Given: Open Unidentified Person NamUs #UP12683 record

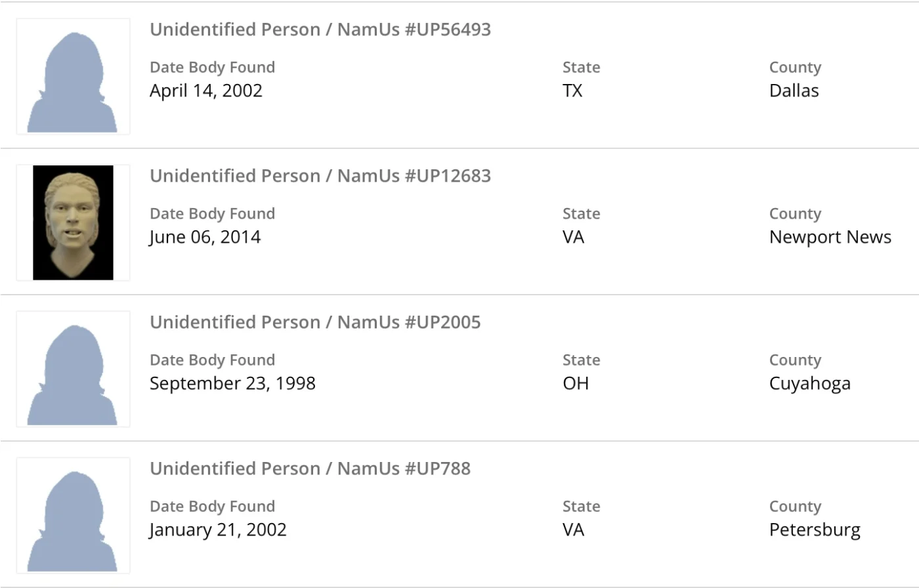Looking at the screenshot, I should click(x=320, y=176).
